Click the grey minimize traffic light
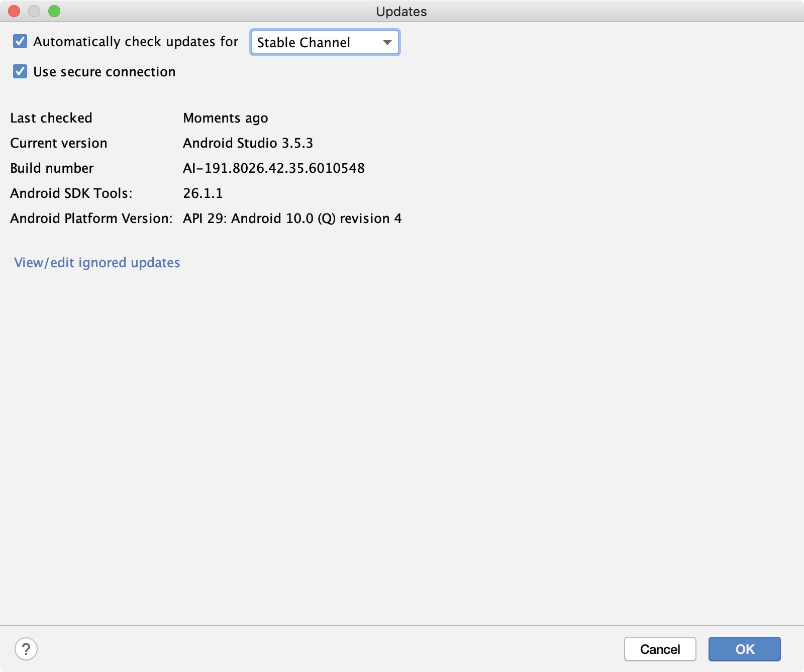 click(34, 11)
